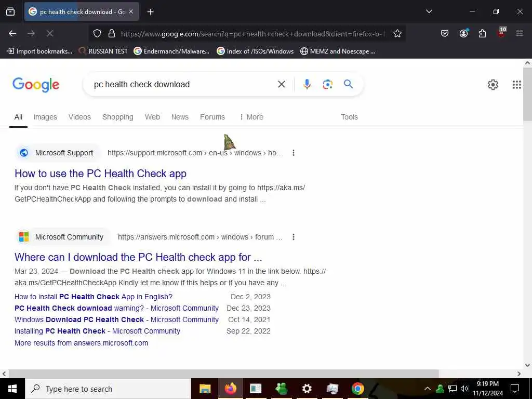Image resolution: width=532 pixels, height=399 pixels.
Task: Click the vertical page scrollbar thumb
Action: tap(528, 95)
